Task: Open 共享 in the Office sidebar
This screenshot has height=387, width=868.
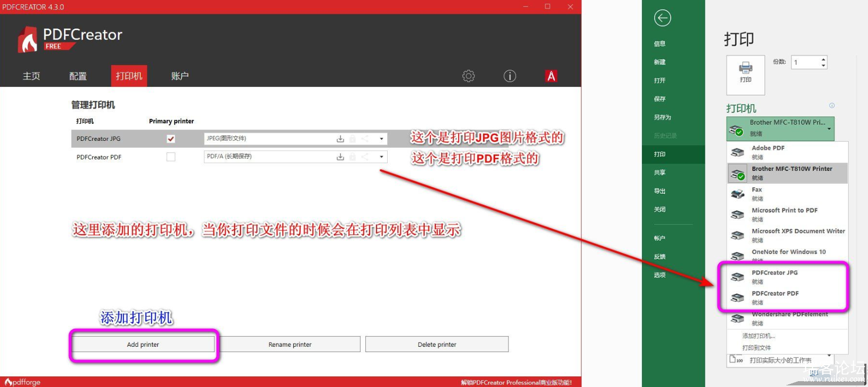Action: pos(660,173)
